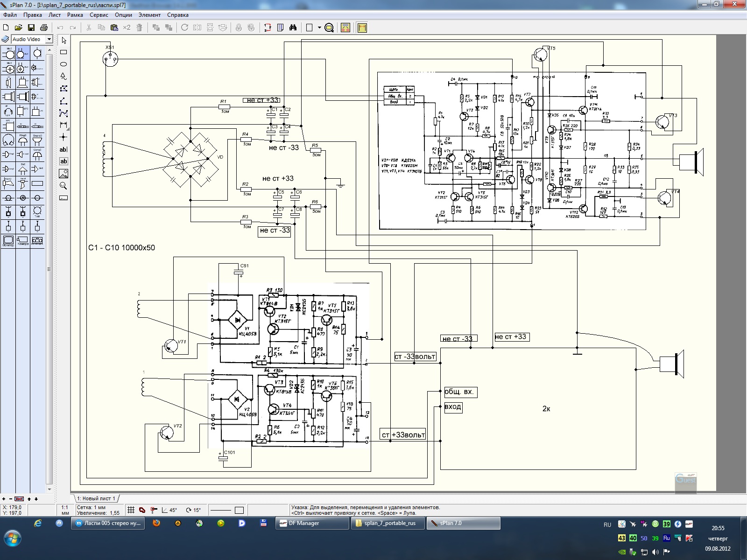Screen dimensions: 747x560
Task: Select the Polygon drawing tool
Action: 64,89
